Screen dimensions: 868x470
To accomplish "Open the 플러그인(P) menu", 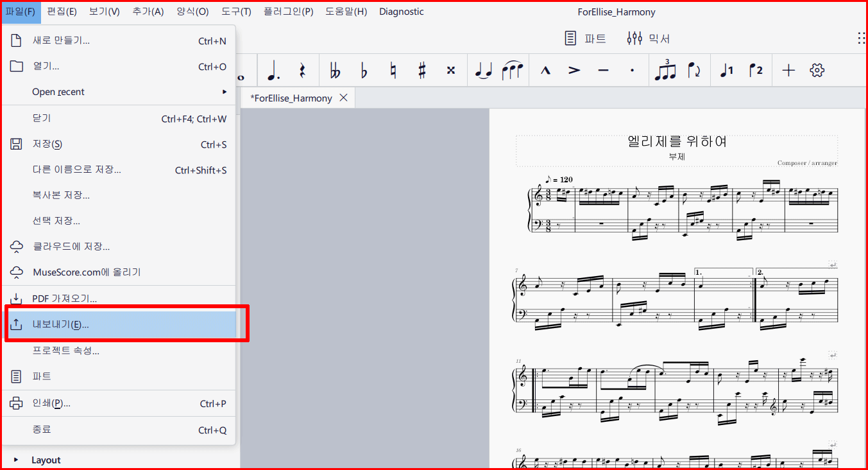I will tap(288, 12).
